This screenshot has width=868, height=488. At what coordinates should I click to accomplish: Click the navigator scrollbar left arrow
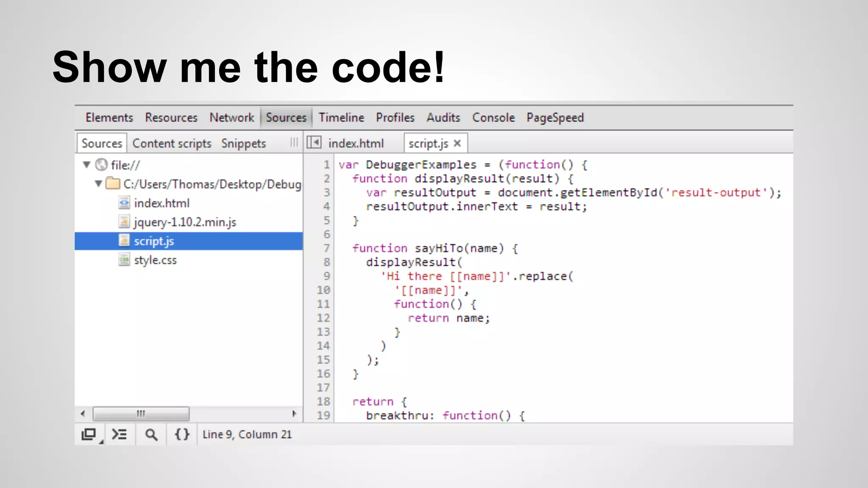83,413
